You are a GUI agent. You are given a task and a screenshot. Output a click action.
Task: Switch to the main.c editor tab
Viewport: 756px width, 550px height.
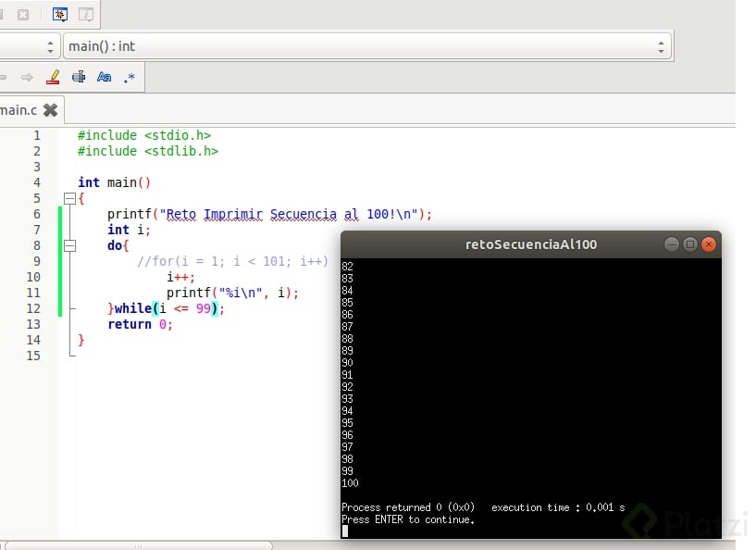click(x=19, y=110)
